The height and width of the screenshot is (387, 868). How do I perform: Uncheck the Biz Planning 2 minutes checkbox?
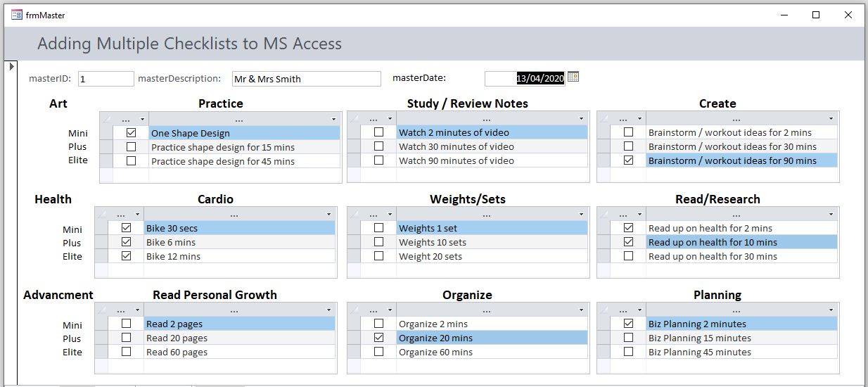[x=629, y=324]
